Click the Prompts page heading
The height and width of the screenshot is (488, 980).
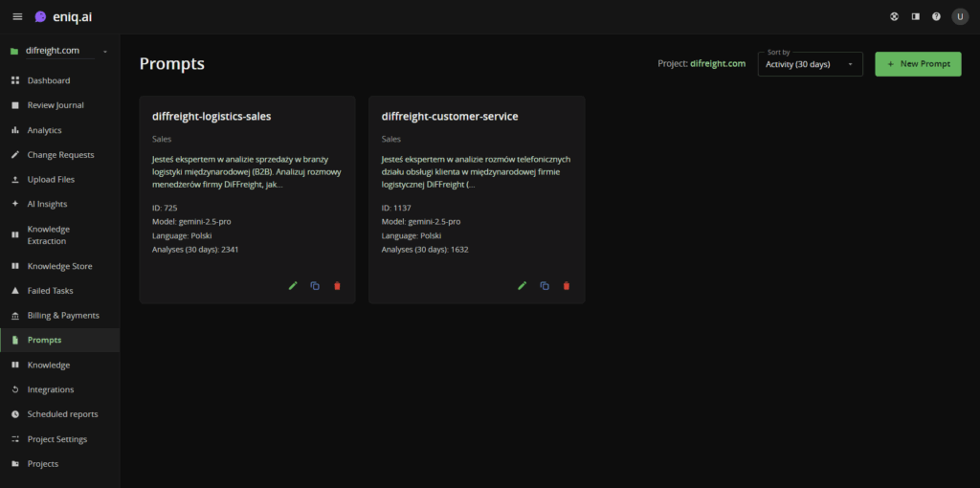pyautogui.click(x=172, y=64)
